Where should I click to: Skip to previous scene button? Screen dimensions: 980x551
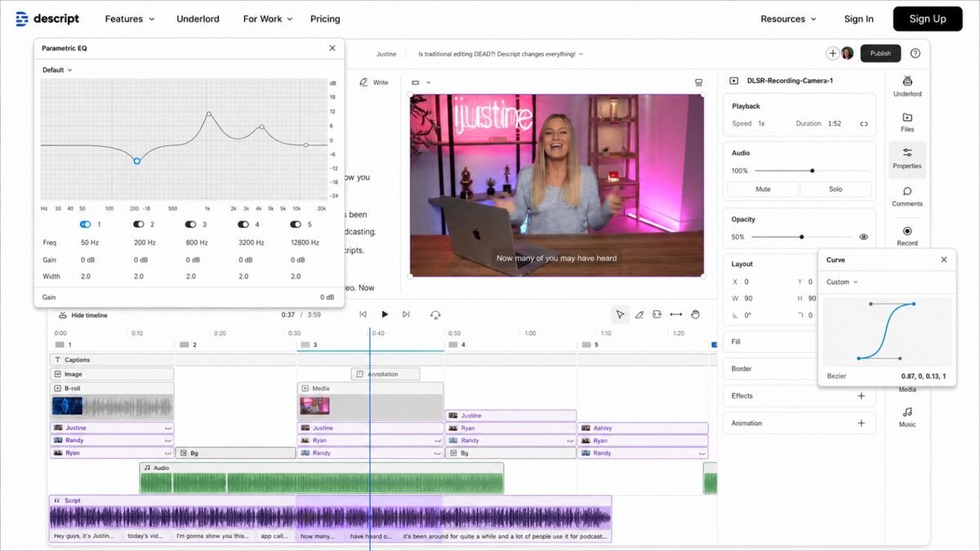coord(363,315)
